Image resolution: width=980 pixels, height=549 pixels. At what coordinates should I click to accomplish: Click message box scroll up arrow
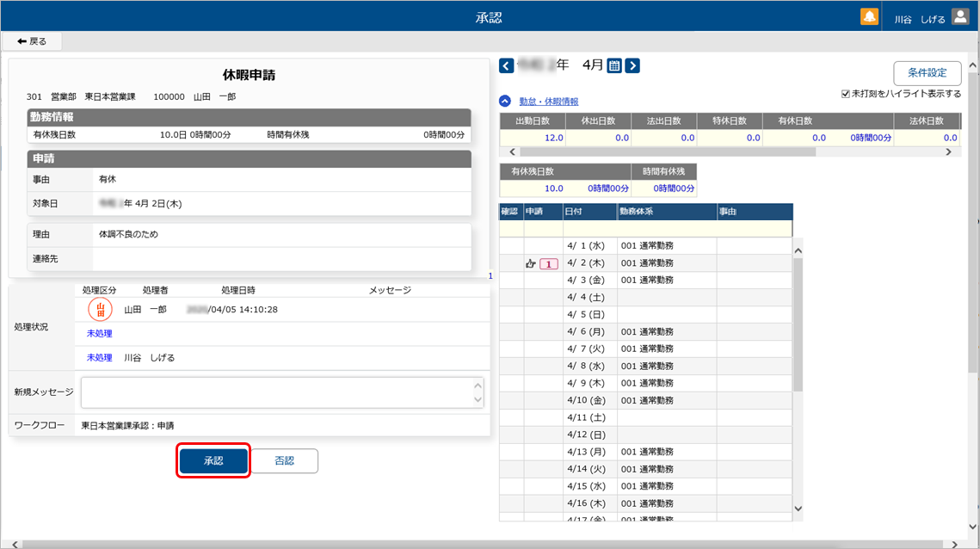point(478,386)
